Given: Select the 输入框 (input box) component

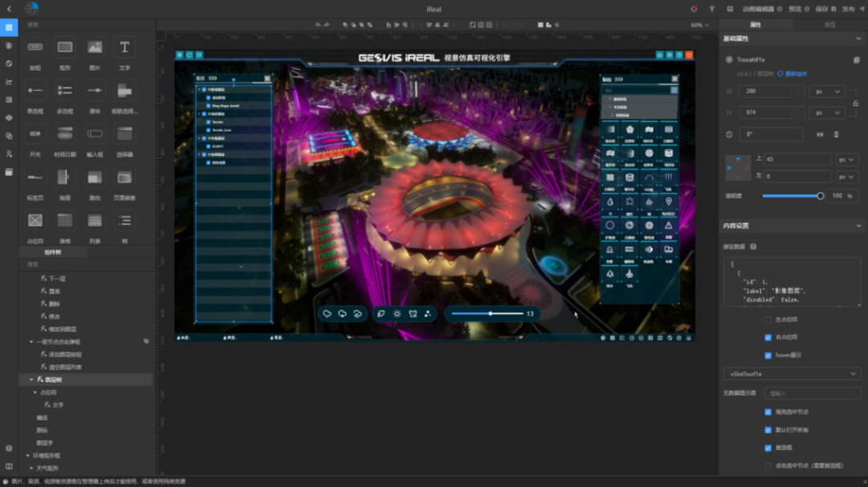Looking at the screenshot, I should pos(95,133).
